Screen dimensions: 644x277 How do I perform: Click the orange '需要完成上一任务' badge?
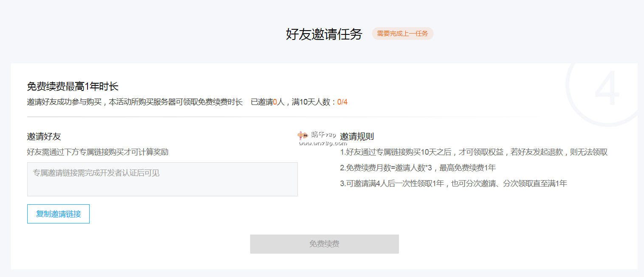pos(402,34)
